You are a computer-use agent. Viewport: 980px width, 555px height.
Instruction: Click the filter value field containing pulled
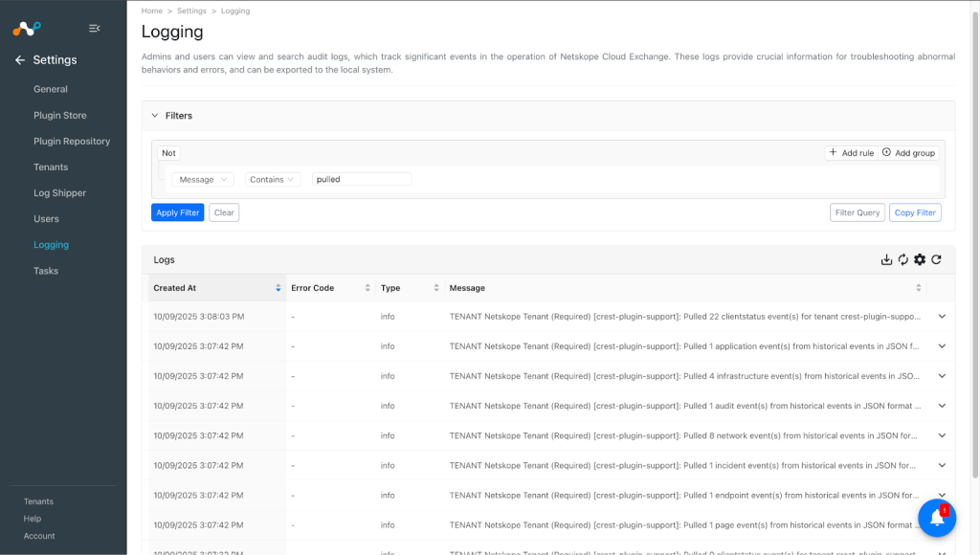tap(362, 179)
